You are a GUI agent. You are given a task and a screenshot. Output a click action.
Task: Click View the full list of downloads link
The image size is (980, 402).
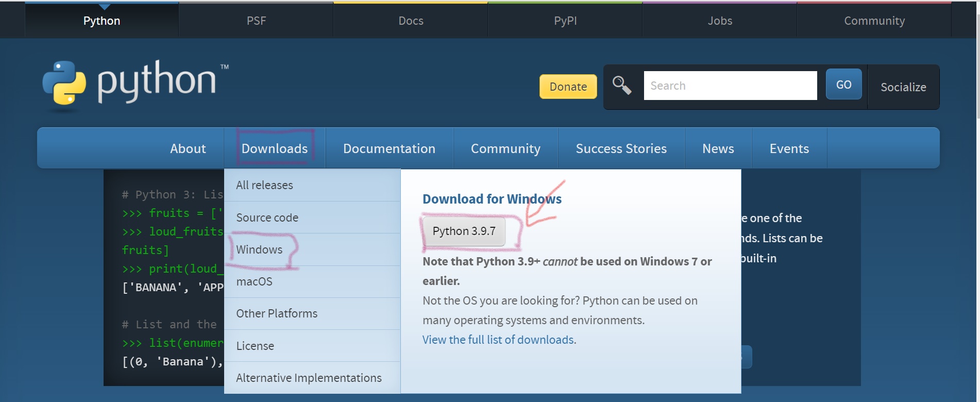[498, 340]
